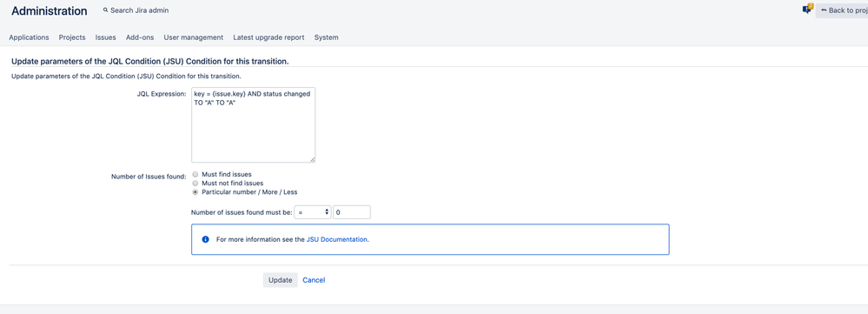This screenshot has height=314, width=868.
Task: Open the JSU Documentation link
Action: [x=336, y=240]
